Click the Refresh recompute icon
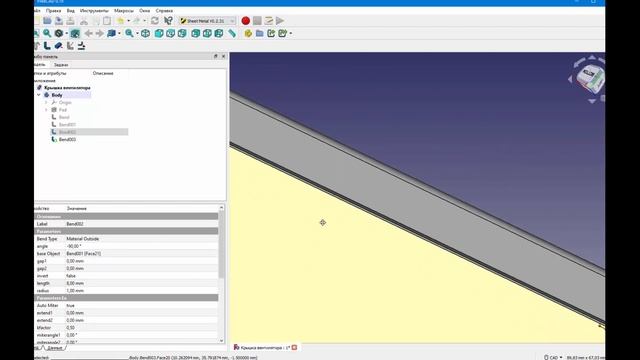Screen dimensions: 640x360 155,21
